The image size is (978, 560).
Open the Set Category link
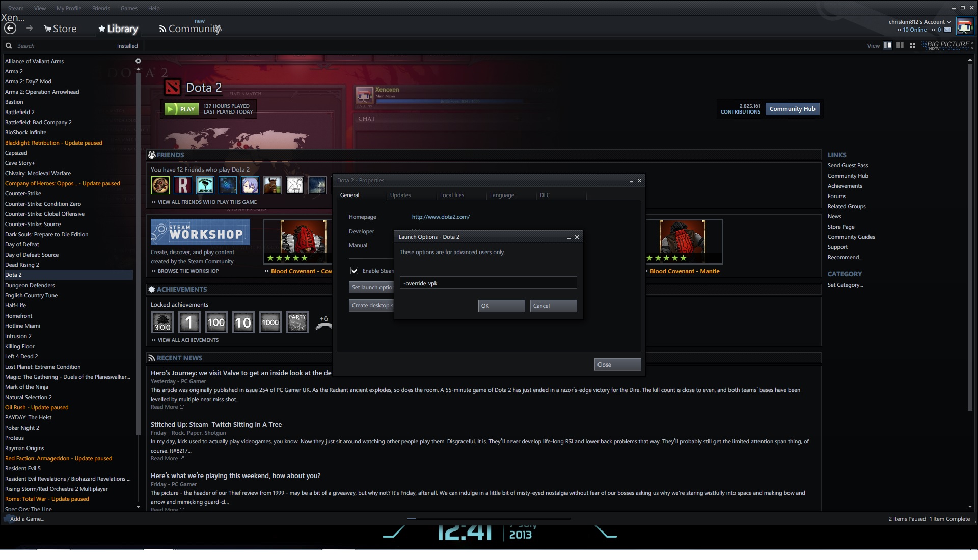point(845,285)
